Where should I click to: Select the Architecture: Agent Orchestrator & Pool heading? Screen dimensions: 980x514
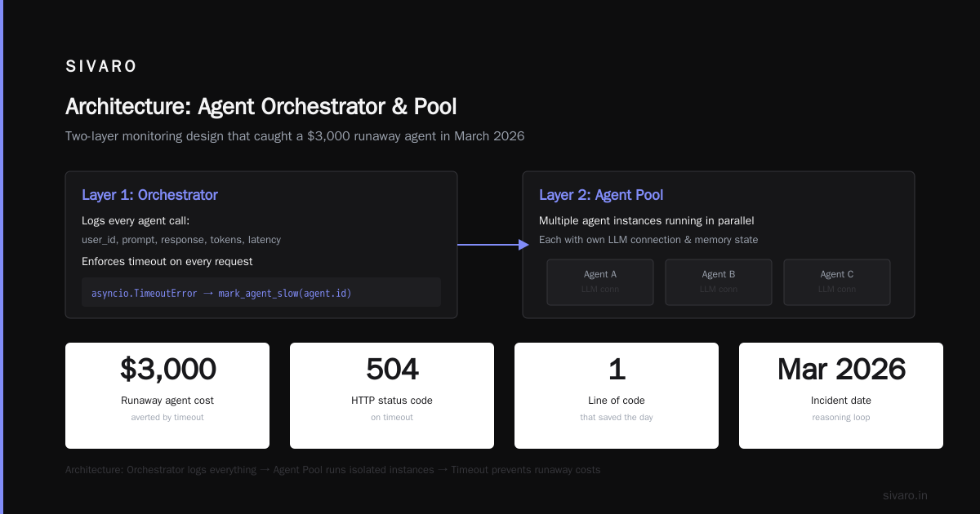click(x=261, y=107)
